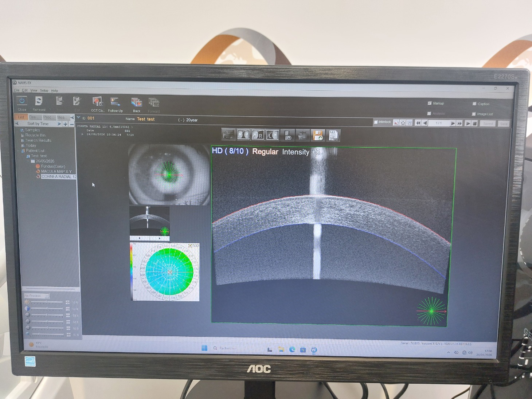Click the Back navigation icon

click(x=137, y=103)
